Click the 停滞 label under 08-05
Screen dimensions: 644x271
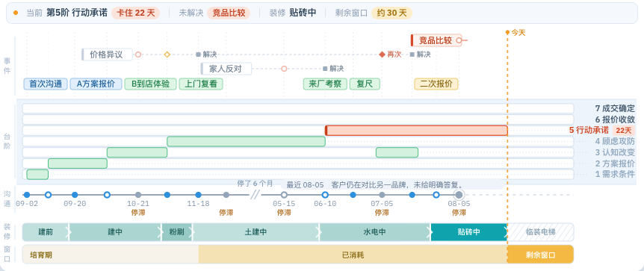459,213
